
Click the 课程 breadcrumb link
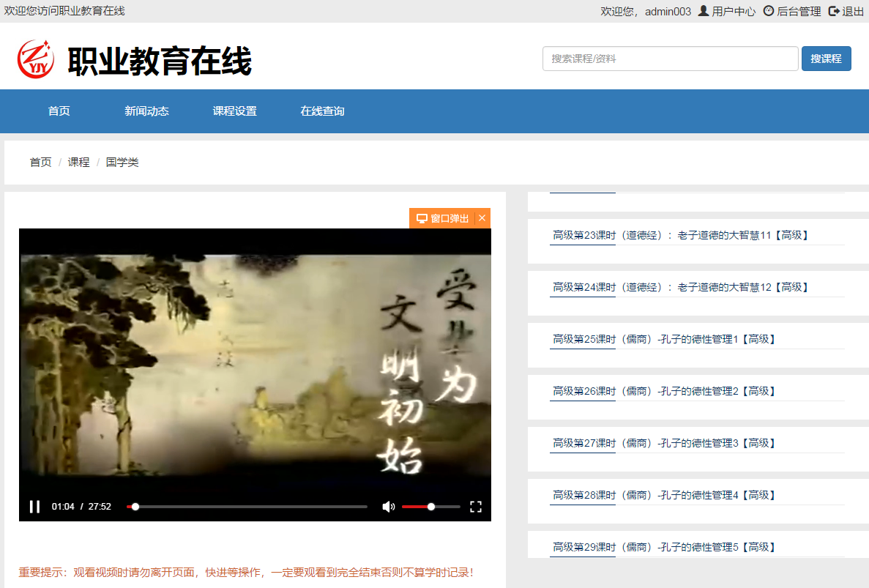coord(78,163)
